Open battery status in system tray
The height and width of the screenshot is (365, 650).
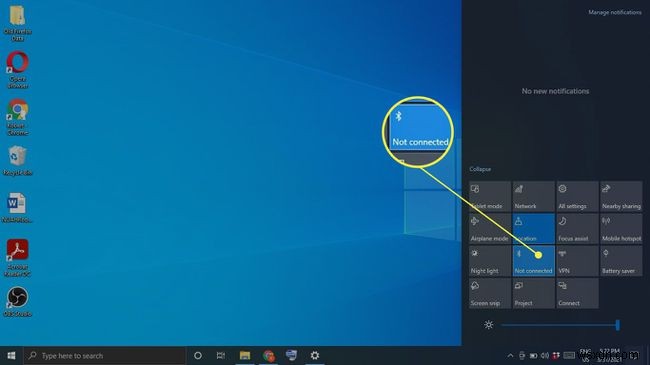pyautogui.click(x=534, y=355)
